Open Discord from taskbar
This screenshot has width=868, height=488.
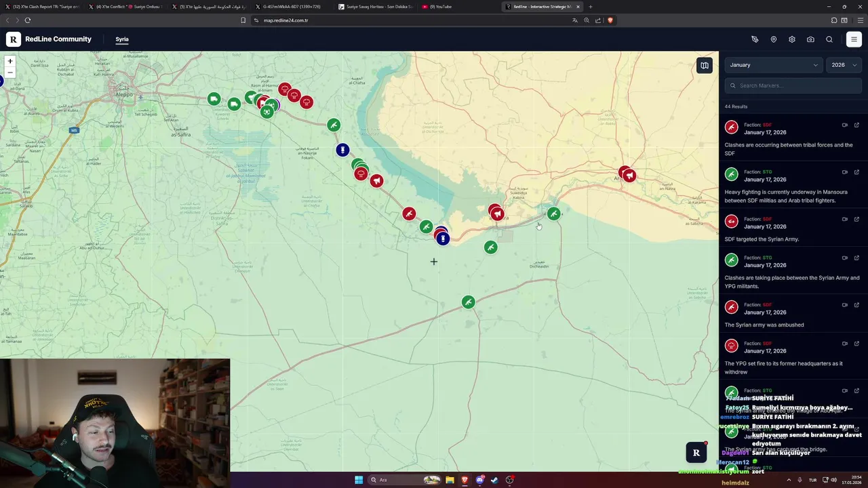(480, 480)
